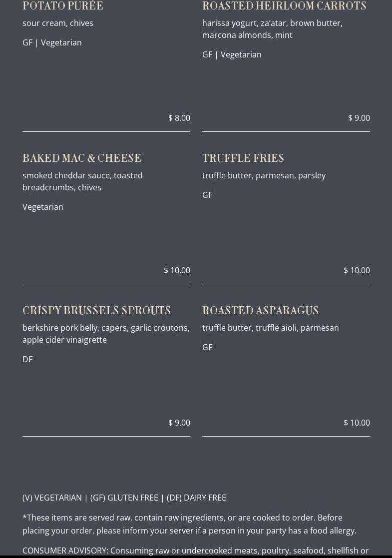The height and width of the screenshot is (558, 392).
Task: Click the Consumer Advisory notice text
Action: pos(196,551)
